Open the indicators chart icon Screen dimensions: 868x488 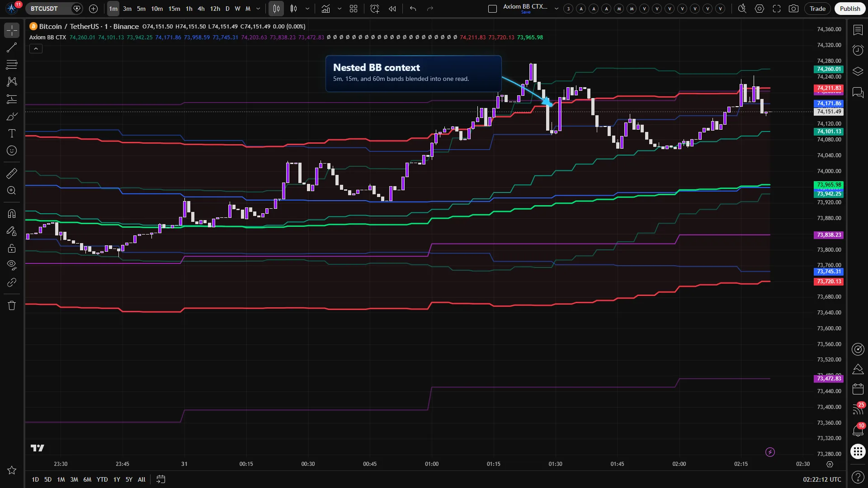pyautogui.click(x=325, y=9)
